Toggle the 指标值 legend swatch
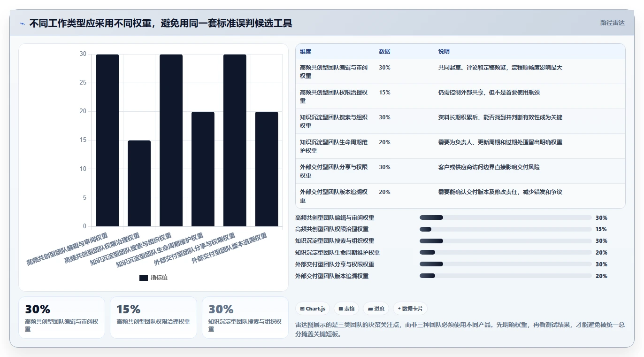This screenshot has width=644, height=357. point(144,278)
